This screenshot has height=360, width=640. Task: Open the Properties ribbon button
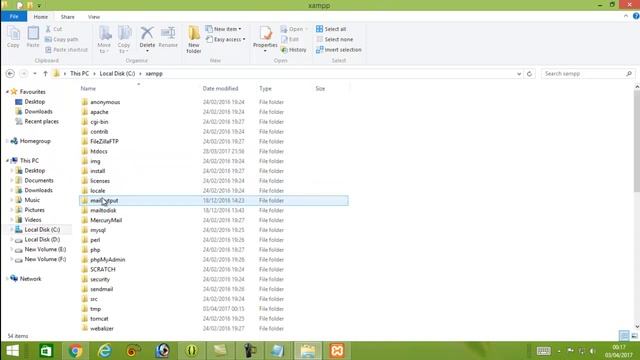point(265,38)
